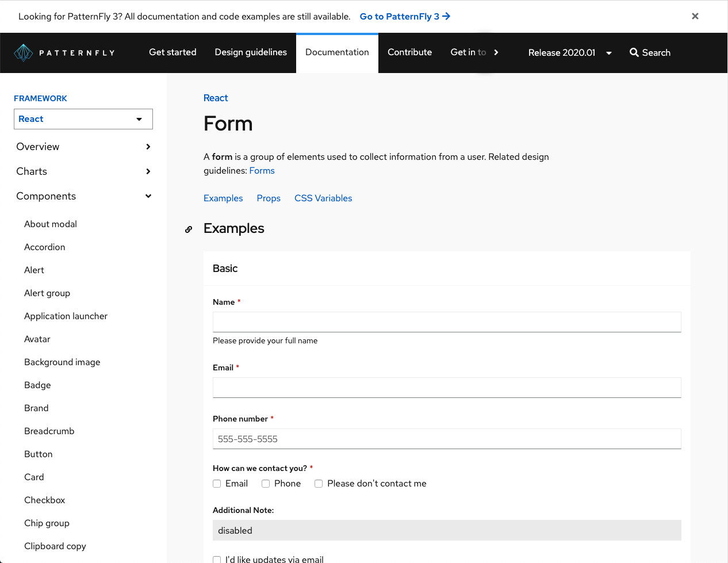Open the Forms design guidelines link
The image size is (728, 563).
click(262, 171)
